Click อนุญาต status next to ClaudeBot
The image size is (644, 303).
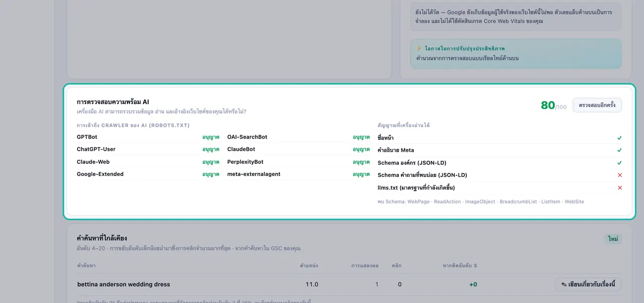361,149
